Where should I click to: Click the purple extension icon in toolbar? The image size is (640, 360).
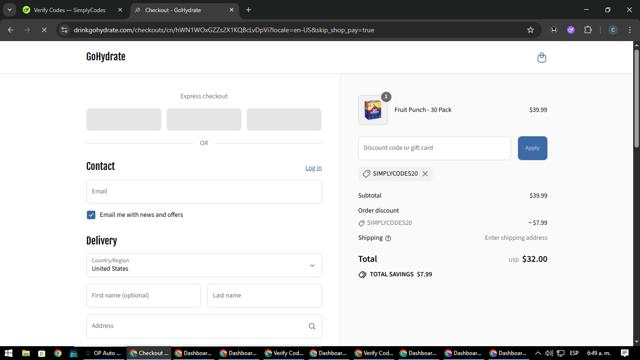[x=571, y=30]
